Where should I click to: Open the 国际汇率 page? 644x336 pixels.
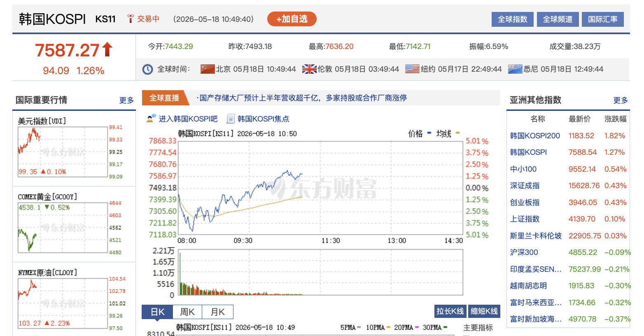click(603, 19)
